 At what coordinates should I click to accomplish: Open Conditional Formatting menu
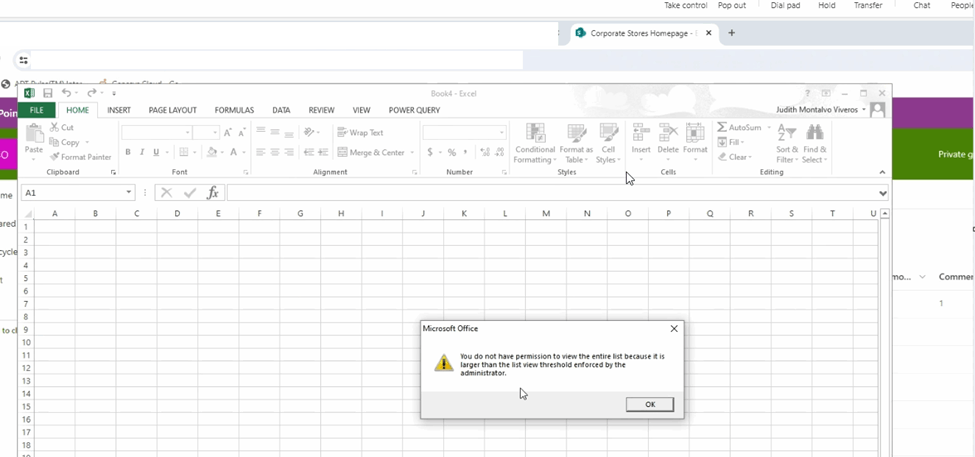click(535, 144)
